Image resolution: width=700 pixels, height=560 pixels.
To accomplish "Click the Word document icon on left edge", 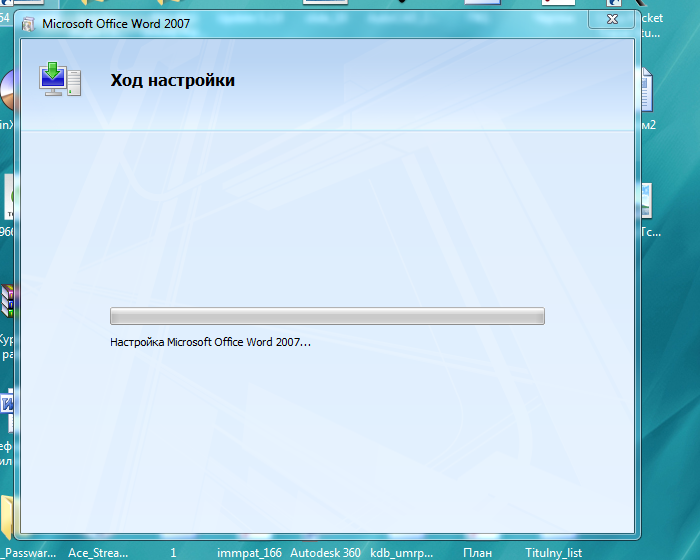I will 7,404.
